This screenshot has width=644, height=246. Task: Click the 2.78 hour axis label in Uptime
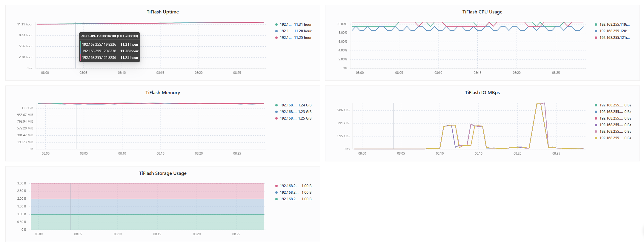[26, 57]
